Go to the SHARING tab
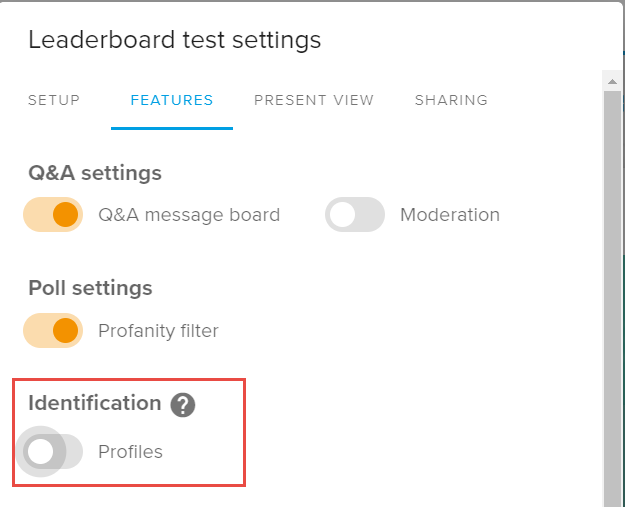The image size is (625, 507). (x=451, y=100)
